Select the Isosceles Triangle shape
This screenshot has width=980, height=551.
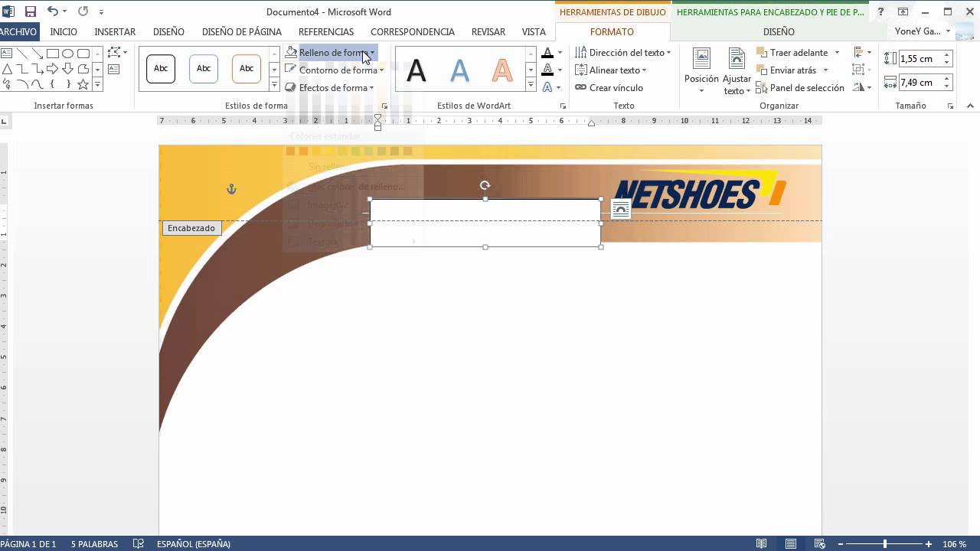pyautogui.click(x=6, y=69)
